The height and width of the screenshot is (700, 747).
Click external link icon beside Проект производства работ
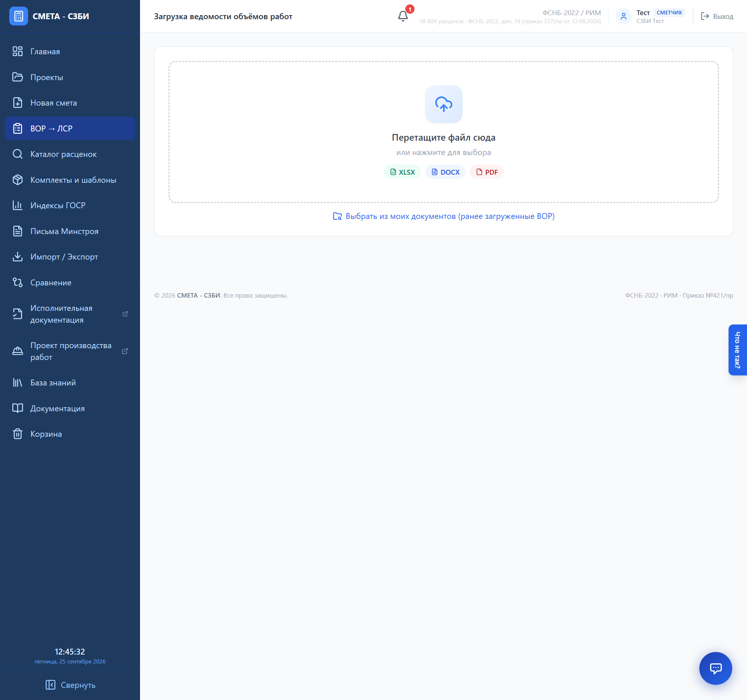tap(125, 351)
